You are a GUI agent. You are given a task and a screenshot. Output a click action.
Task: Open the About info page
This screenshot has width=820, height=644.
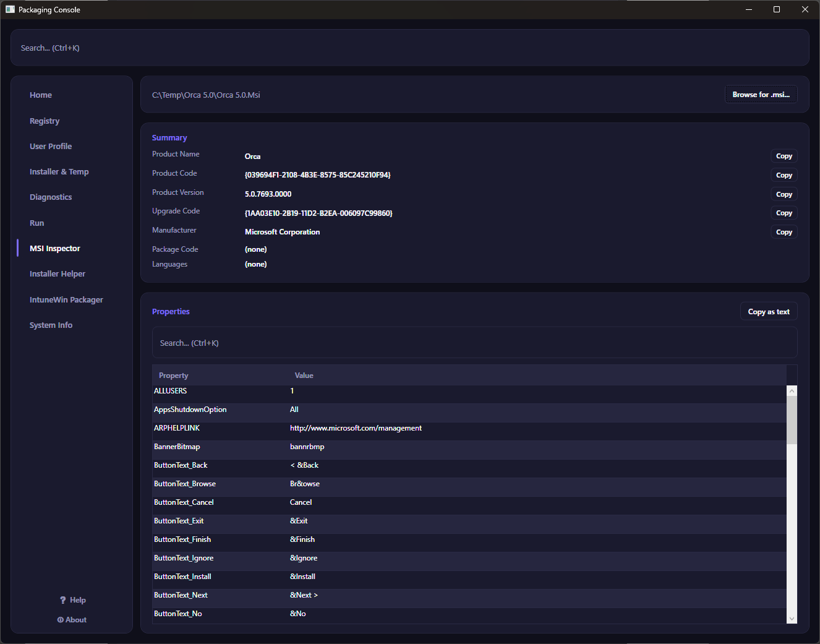click(x=72, y=620)
